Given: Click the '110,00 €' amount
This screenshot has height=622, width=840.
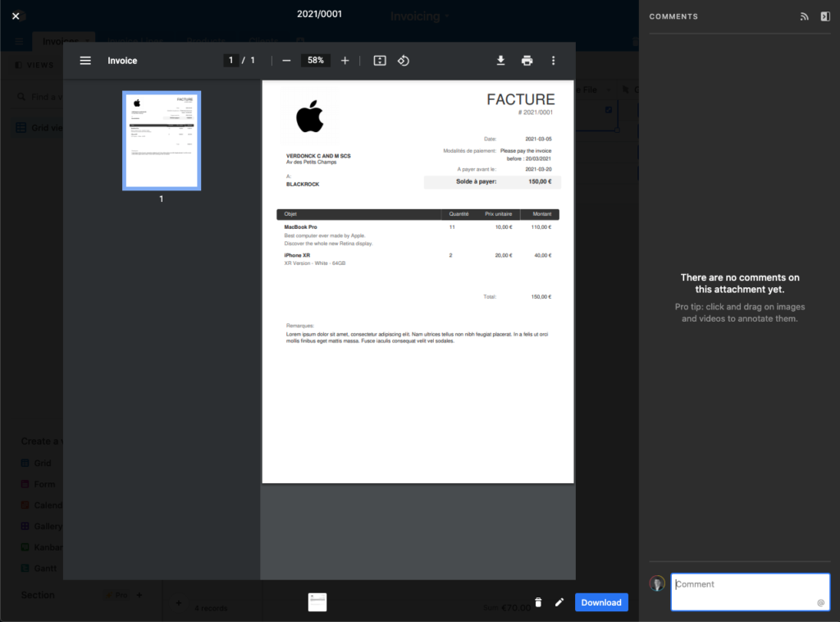Looking at the screenshot, I should [x=541, y=227].
